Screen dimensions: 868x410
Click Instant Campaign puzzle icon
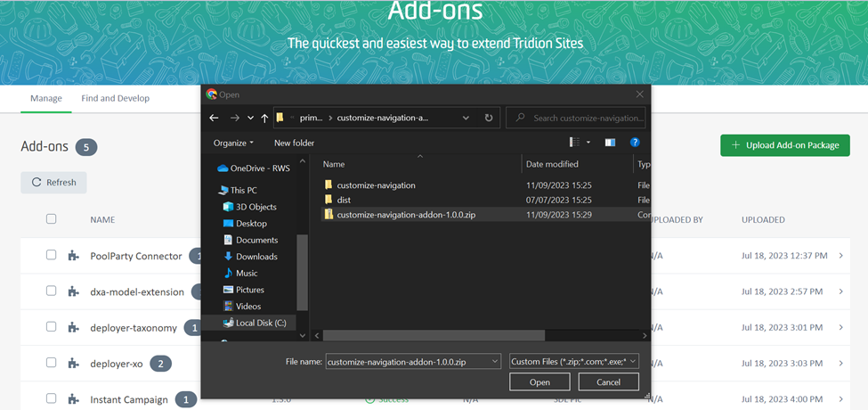pyautogui.click(x=73, y=399)
